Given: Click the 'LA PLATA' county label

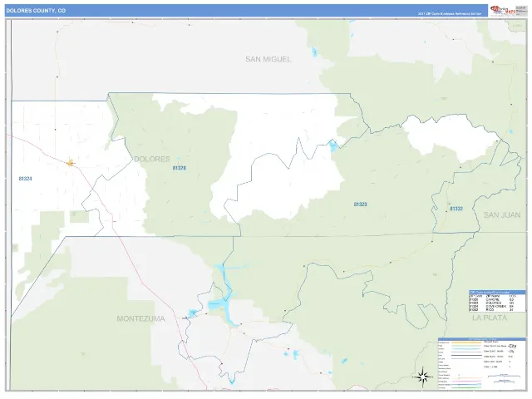Looking at the screenshot, I should click(490, 318).
